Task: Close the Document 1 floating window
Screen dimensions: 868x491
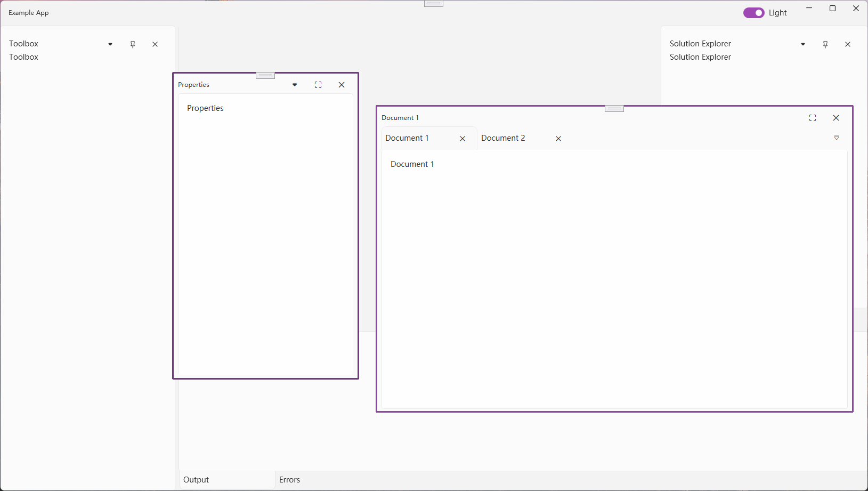Action: click(x=835, y=118)
